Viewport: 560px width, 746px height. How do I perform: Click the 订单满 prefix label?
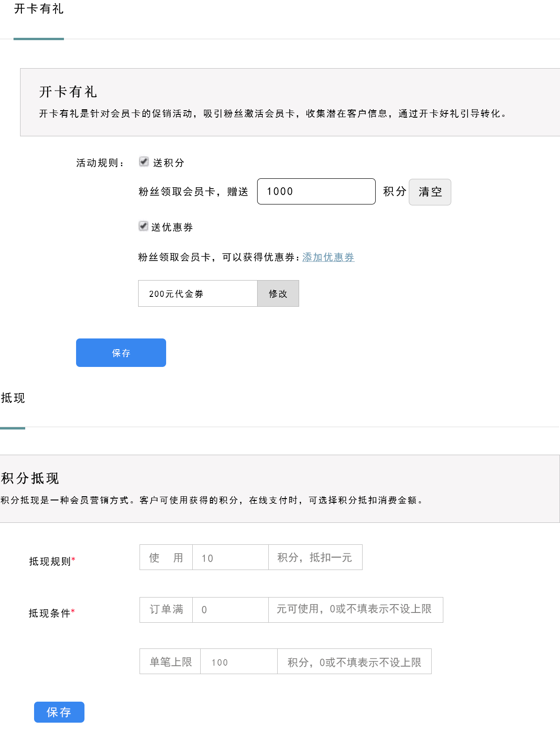[166, 610]
